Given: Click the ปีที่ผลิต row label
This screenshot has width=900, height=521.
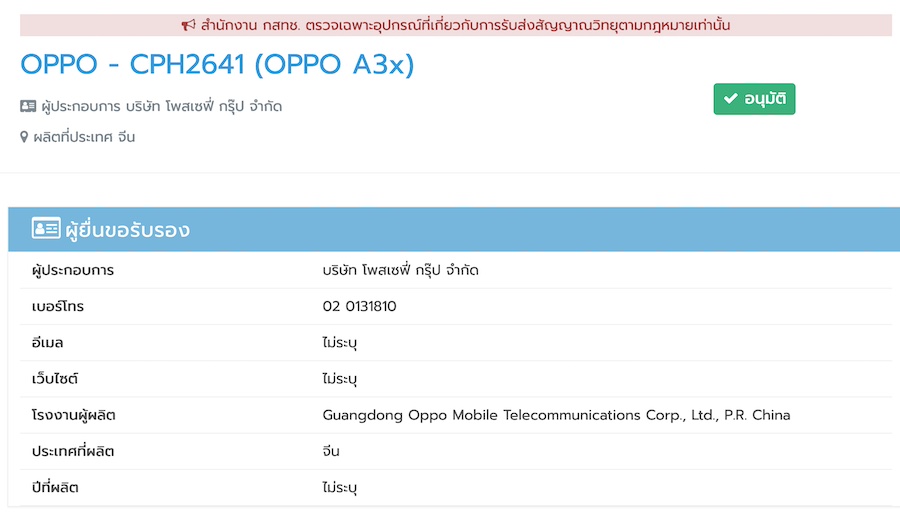Looking at the screenshot, I should [x=55, y=487].
